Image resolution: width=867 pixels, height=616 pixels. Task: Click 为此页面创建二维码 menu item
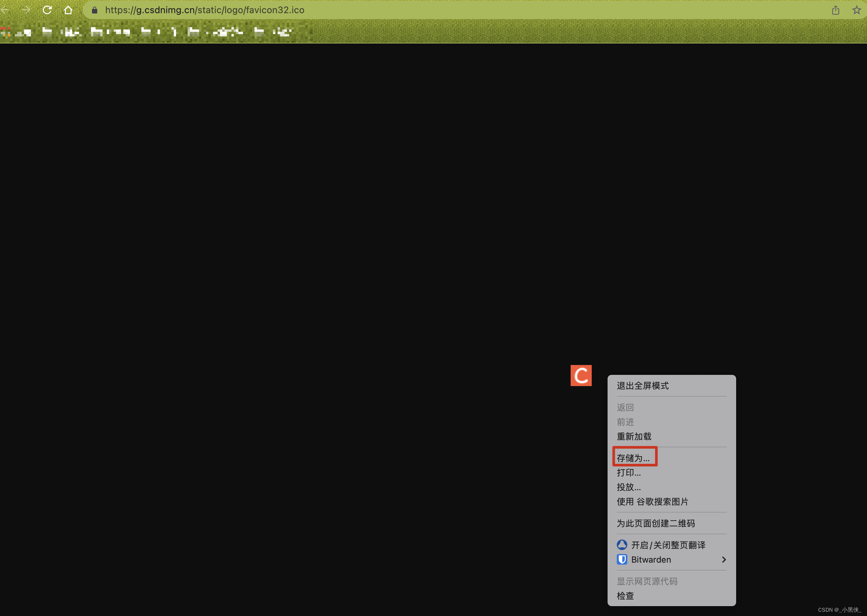tap(656, 523)
